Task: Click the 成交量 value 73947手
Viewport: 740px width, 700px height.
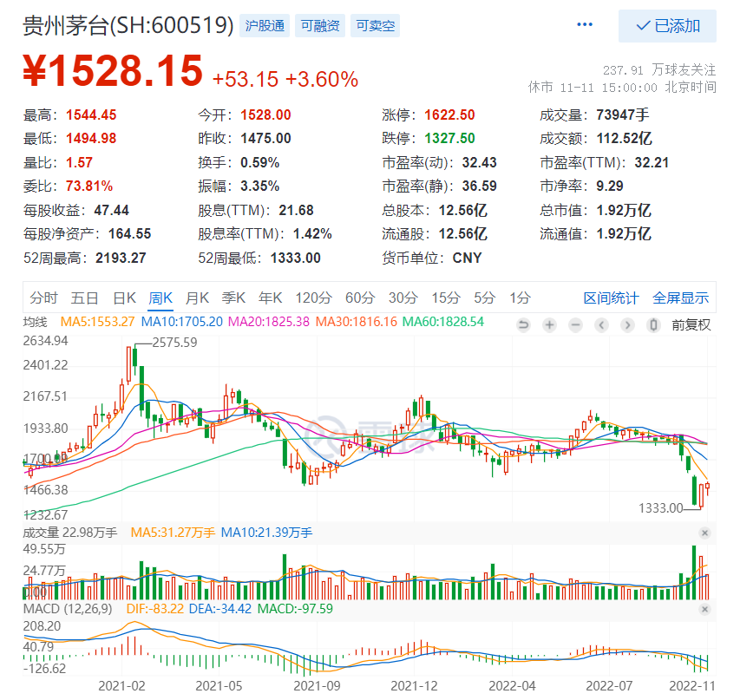Action: pyautogui.click(x=623, y=114)
